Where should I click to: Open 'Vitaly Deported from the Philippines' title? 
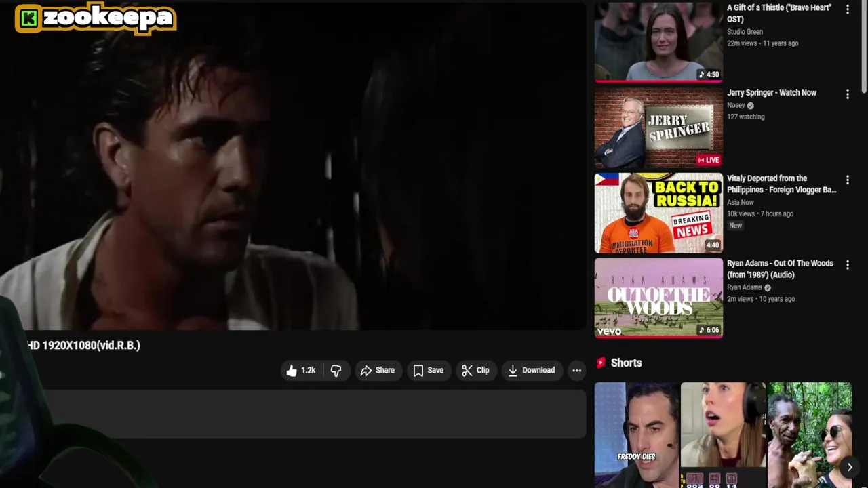pos(782,184)
